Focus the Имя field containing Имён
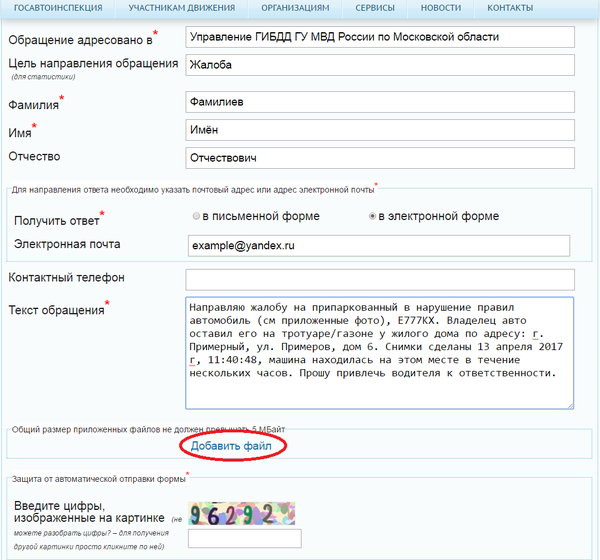The height and width of the screenshot is (560, 600). [380, 130]
